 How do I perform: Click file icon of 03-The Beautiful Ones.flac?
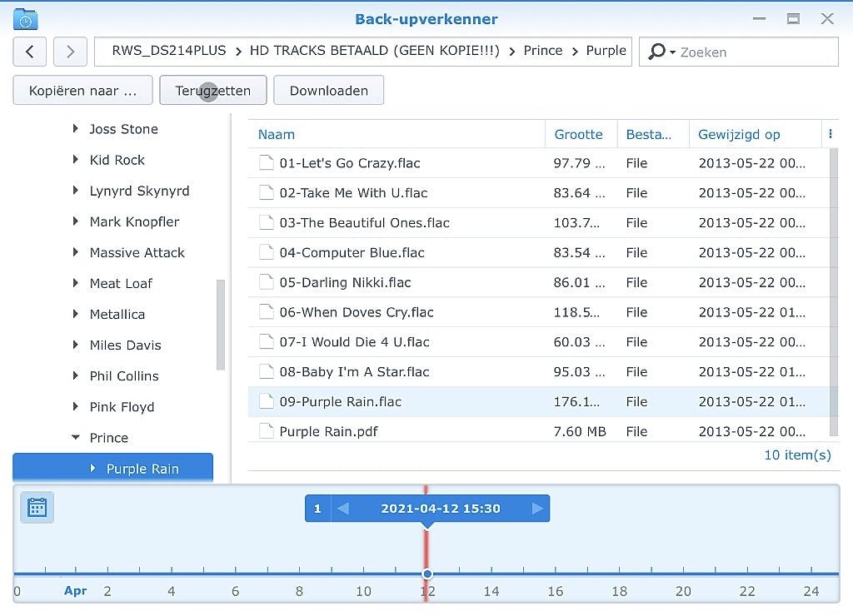coord(266,222)
